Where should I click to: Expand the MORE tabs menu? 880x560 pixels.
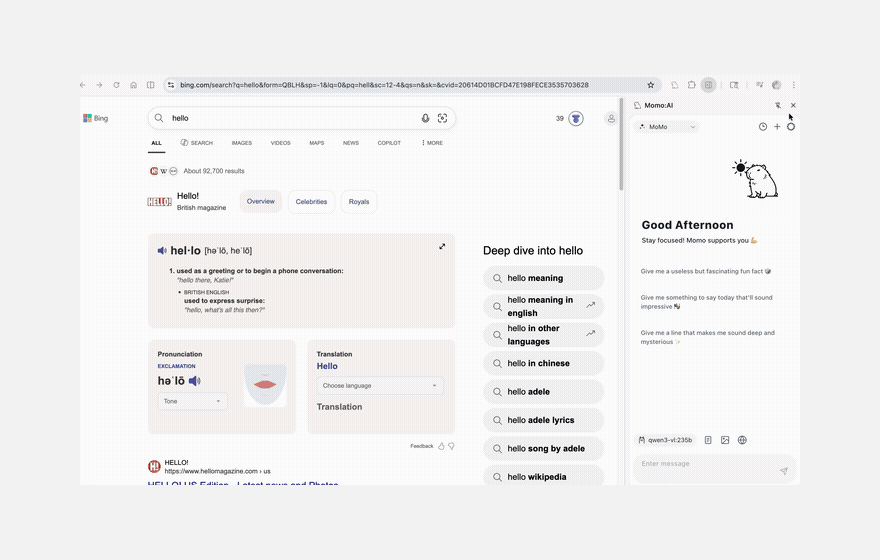click(x=432, y=143)
